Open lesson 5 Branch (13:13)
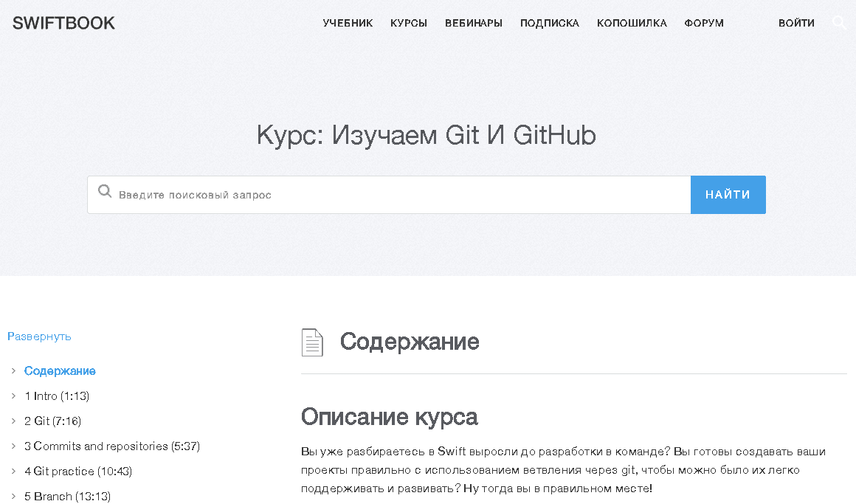The width and height of the screenshot is (856, 504). pos(67,497)
